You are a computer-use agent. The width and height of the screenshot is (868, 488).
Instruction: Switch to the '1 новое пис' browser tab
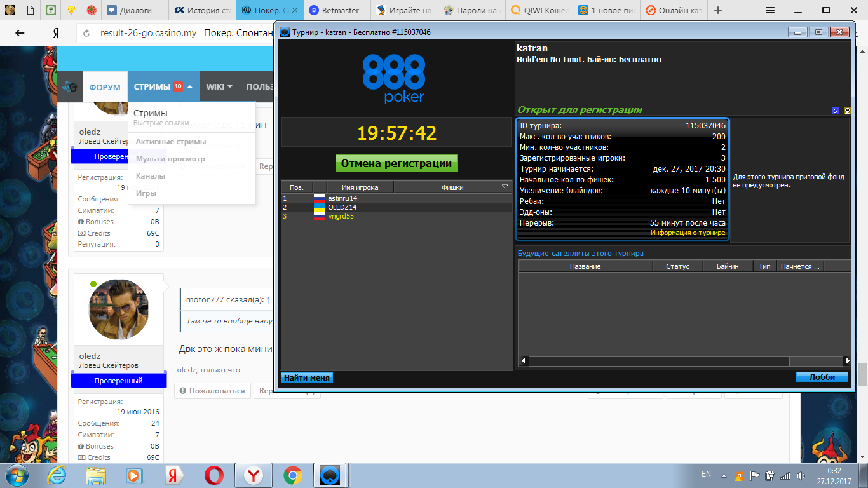pos(606,10)
